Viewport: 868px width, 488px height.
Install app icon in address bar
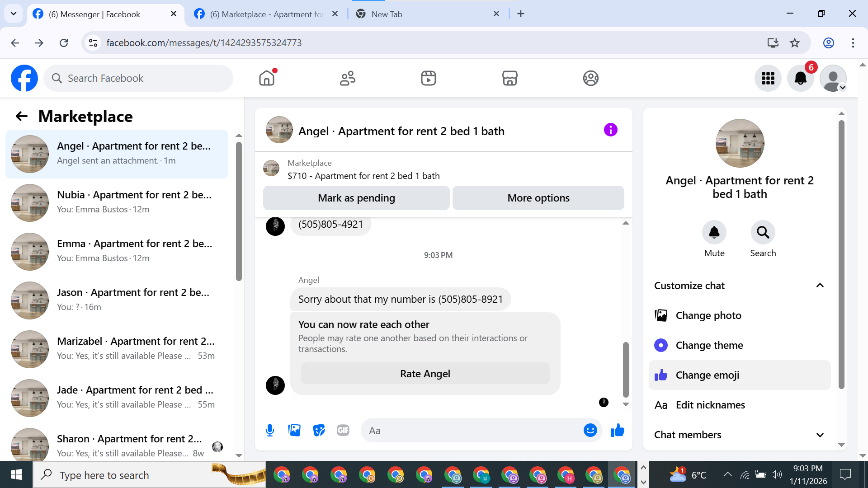pyautogui.click(x=773, y=43)
